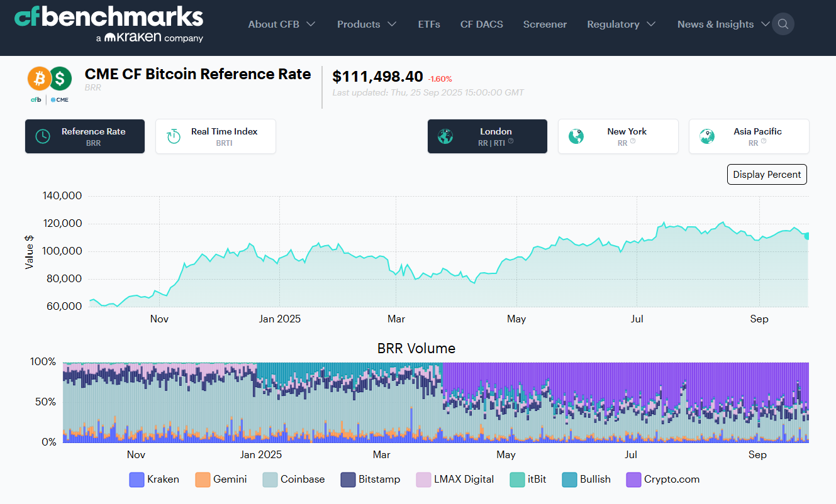Expand the About CFB menu
The image size is (836, 504).
[x=282, y=25]
